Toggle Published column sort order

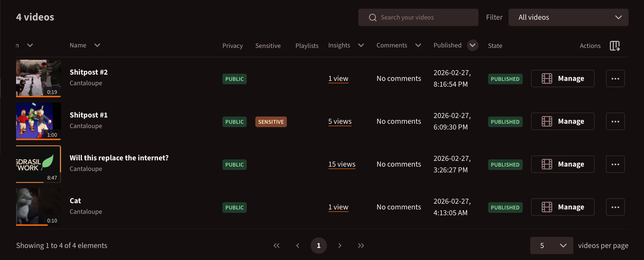click(472, 45)
